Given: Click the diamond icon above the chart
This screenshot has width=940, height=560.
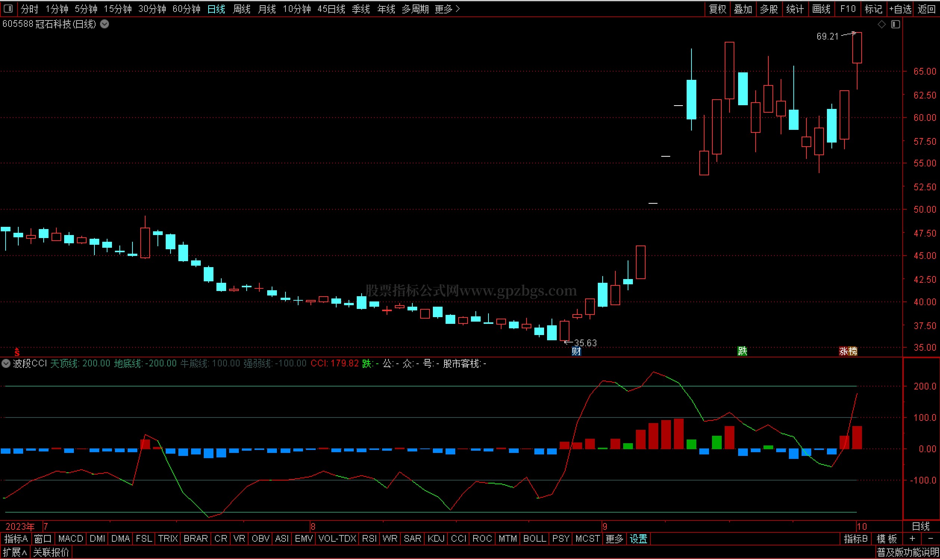Looking at the screenshot, I should (x=881, y=25).
